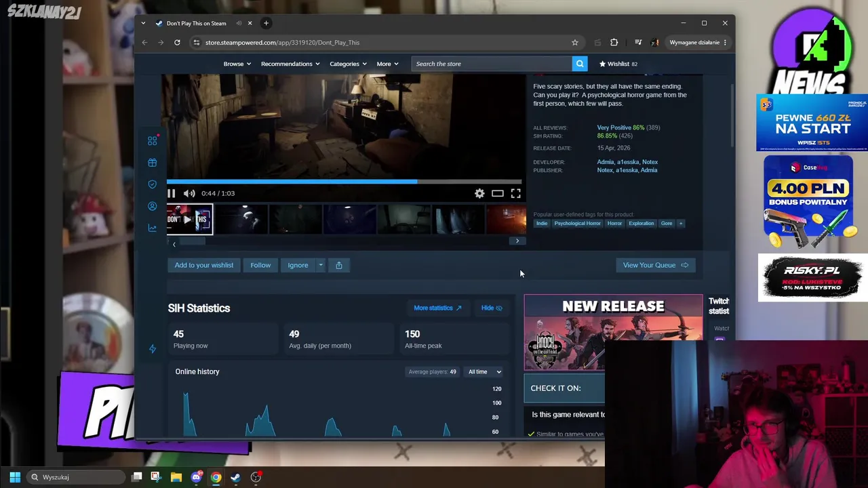The width and height of the screenshot is (868, 488).
Task: Mute the trailer volume speaker icon
Action: coord(189,193)
